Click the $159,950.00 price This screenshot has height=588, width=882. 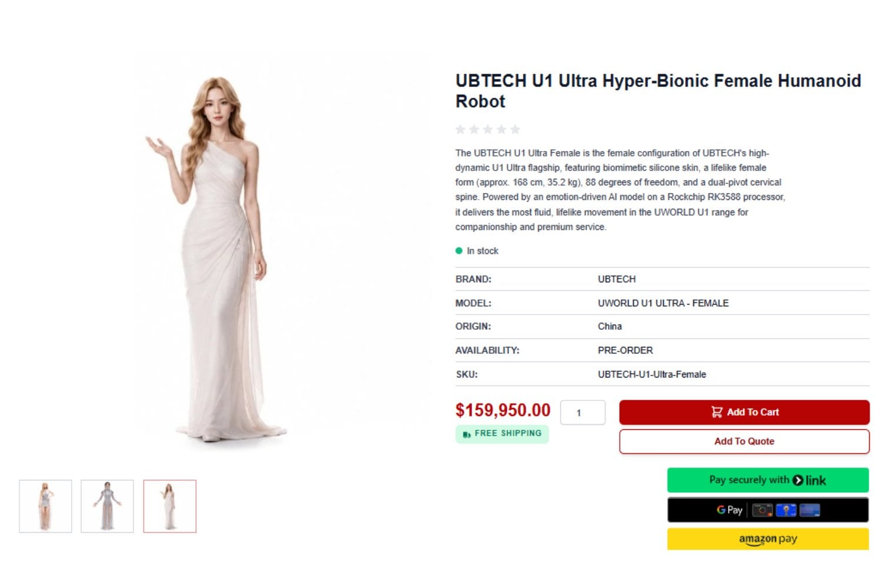[503, 410]
